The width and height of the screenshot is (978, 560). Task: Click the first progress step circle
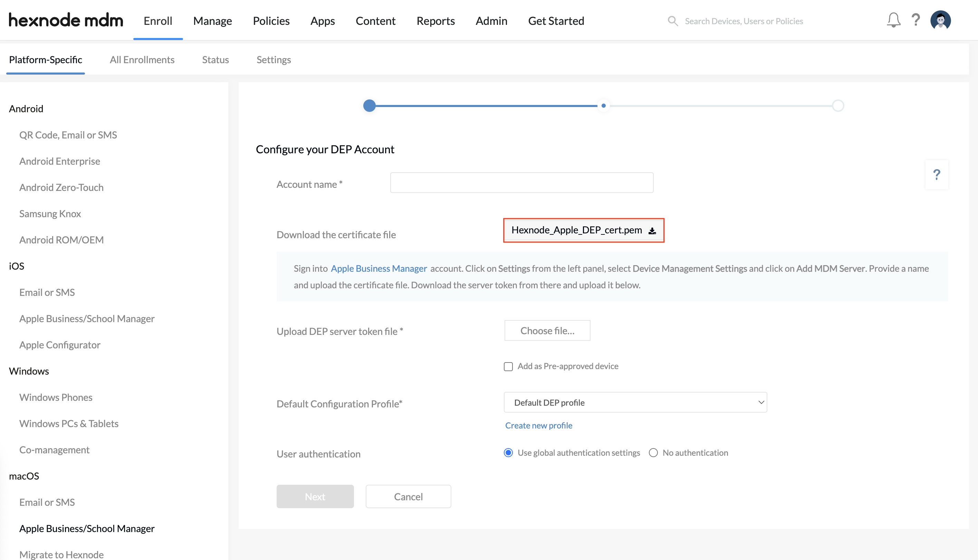click(x=369, y=105)
